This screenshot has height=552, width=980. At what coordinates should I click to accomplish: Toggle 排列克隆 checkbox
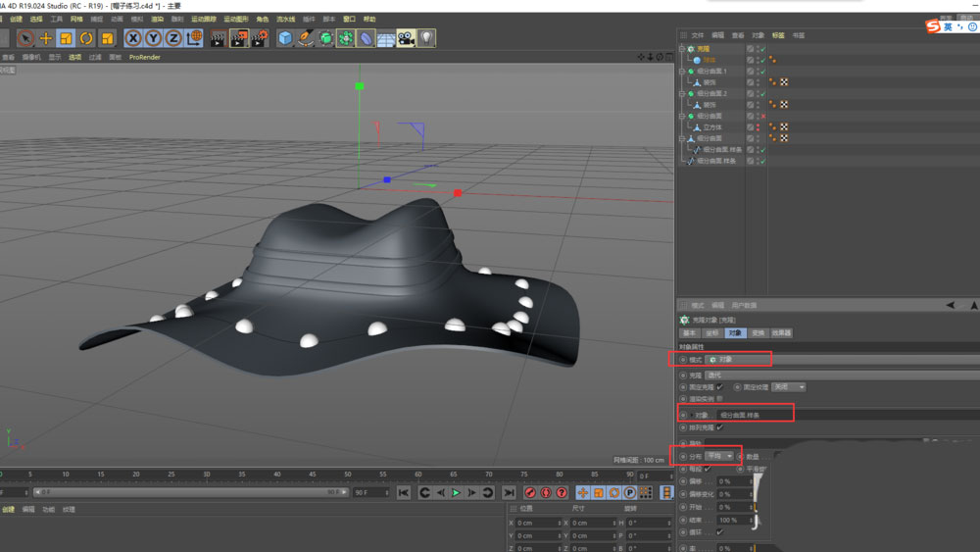pos(720,427)
